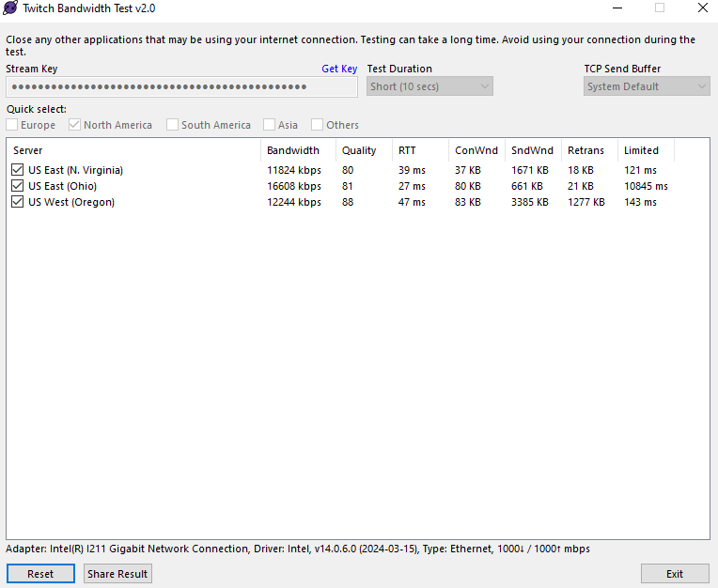Click the 1277 KB Retrans value
The width and height of the screenshot is (718, 588).
pyautogui.click(x=586, y=202)
